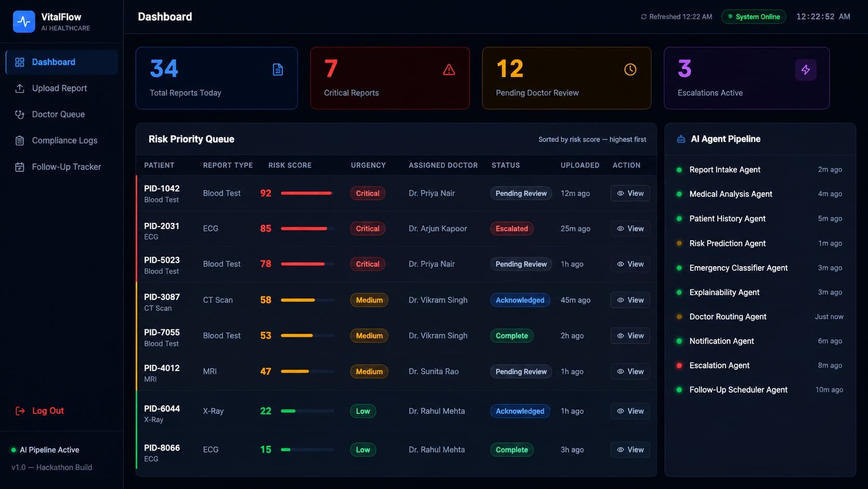Viewport: 868px width, 489px height.
Task: Click the ASSIGNED DOCTOR column header
Action: pyautogui.click(x=443, y=165)
